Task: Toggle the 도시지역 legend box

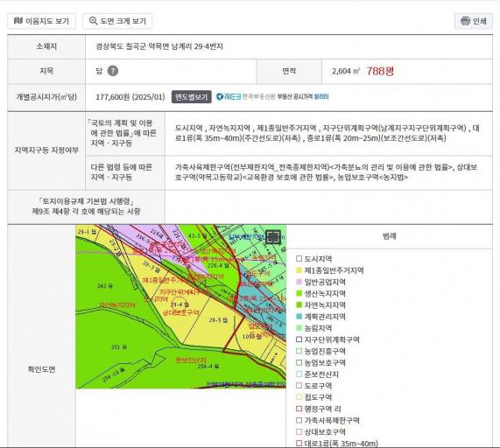Action: (299, 259)
